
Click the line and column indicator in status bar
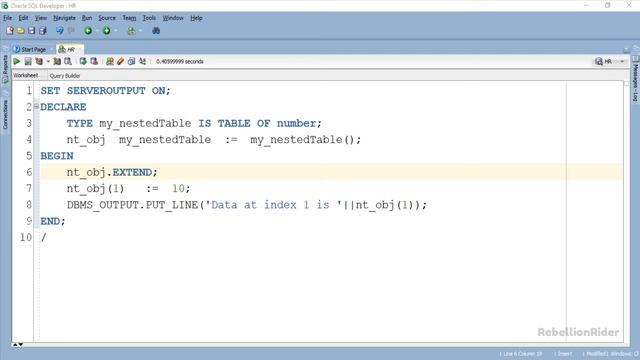coord(521,354)
